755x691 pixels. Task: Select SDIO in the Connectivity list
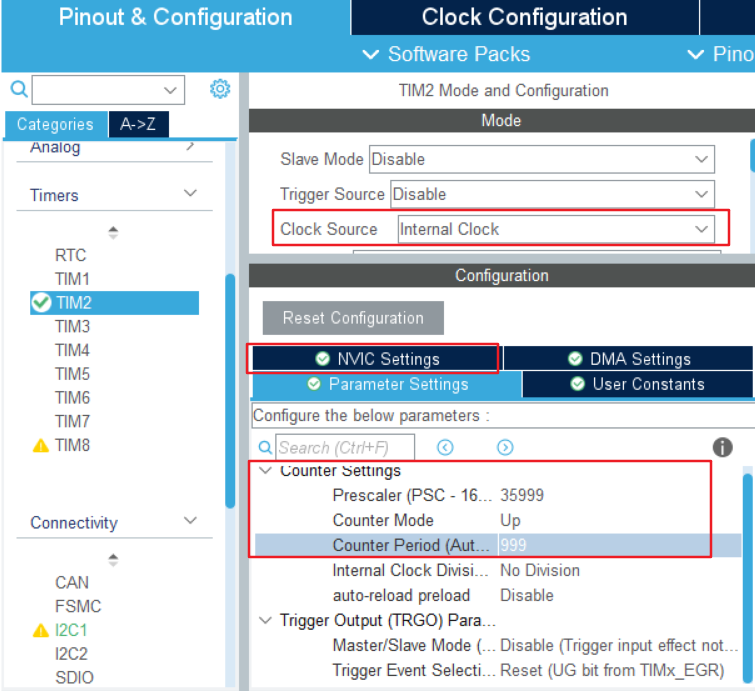(x=74, y=678)
